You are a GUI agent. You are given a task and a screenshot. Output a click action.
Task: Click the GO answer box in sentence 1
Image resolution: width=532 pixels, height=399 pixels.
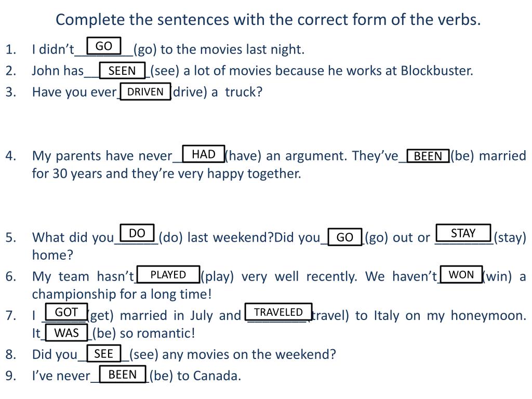coord(104,46)
